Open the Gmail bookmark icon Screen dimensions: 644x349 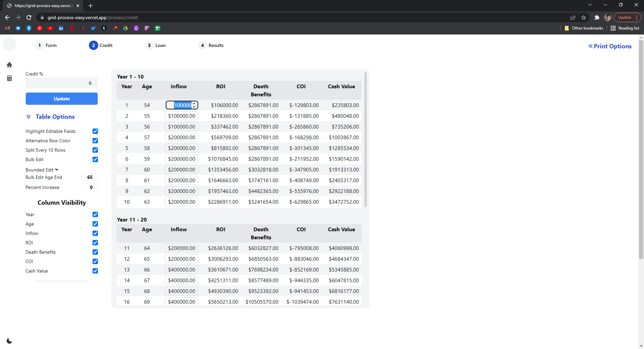tap(7, 28)
